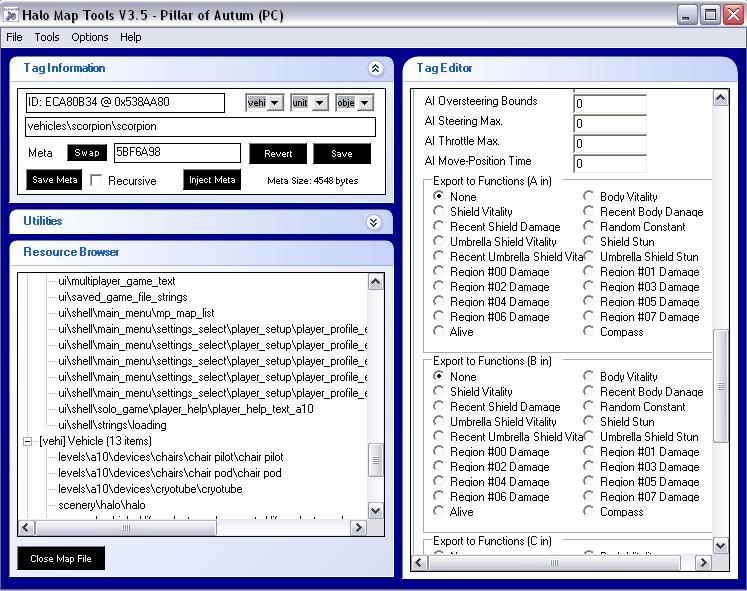Maximize the Halo Map Tools window

710,15
